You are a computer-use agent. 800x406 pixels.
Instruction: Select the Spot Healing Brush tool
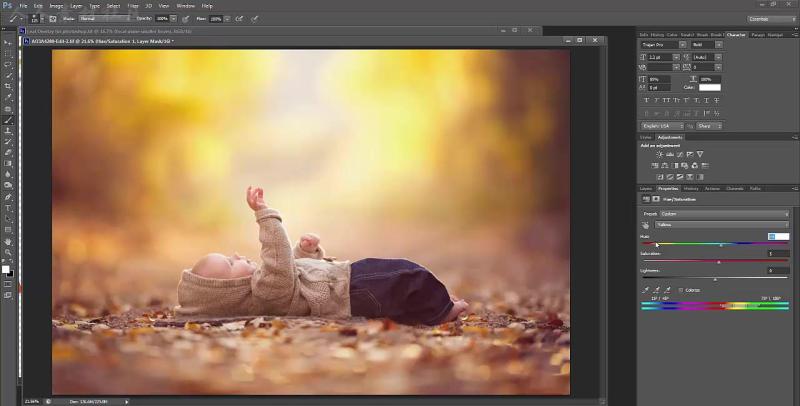click(x=8, y=109)
